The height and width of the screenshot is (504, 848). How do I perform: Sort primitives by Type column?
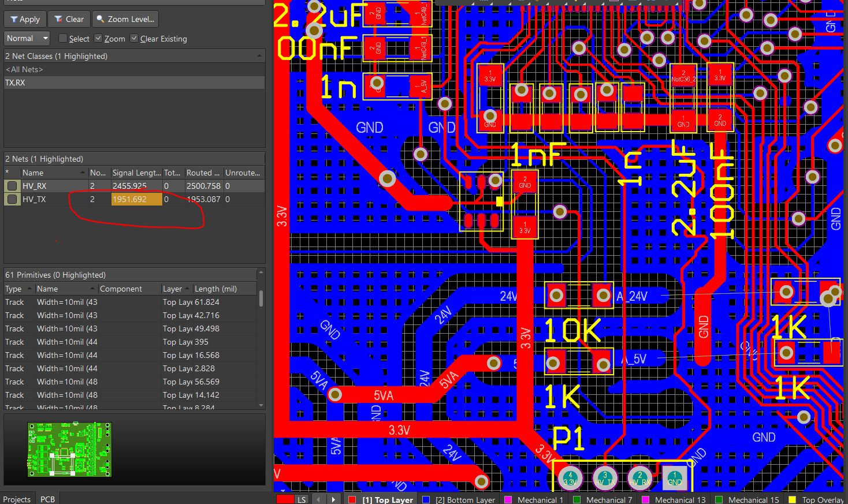[x=18, y=289]
